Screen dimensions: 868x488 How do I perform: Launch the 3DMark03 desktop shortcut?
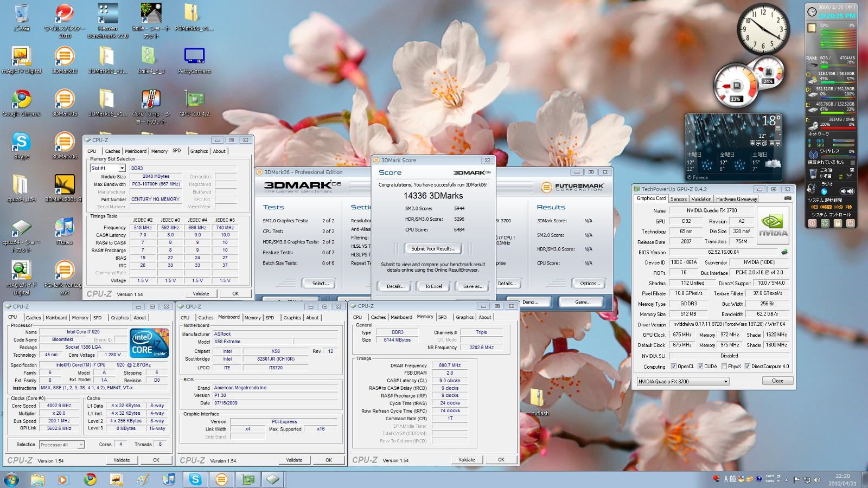pyautogui.click(x=64, y=60)
